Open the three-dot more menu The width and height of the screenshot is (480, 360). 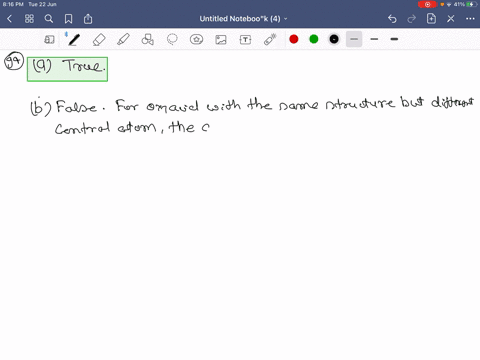[x=470, y=19]
